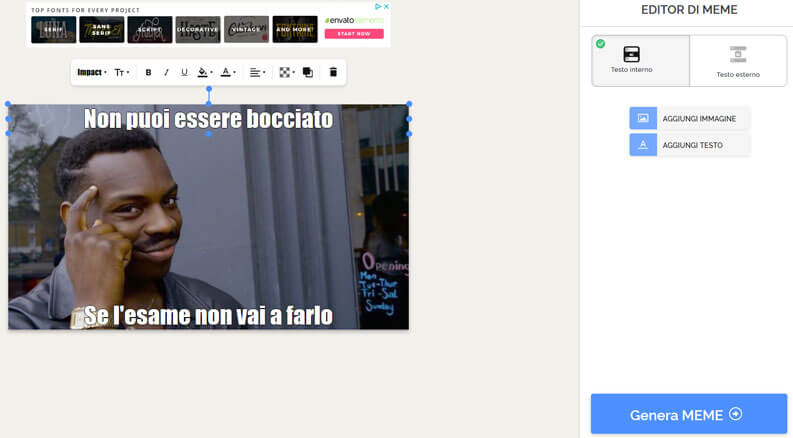Click the Testo interno layout icon
Image resolution: width=793 pixels, height=438 pixels.
(x=631, y=54)
